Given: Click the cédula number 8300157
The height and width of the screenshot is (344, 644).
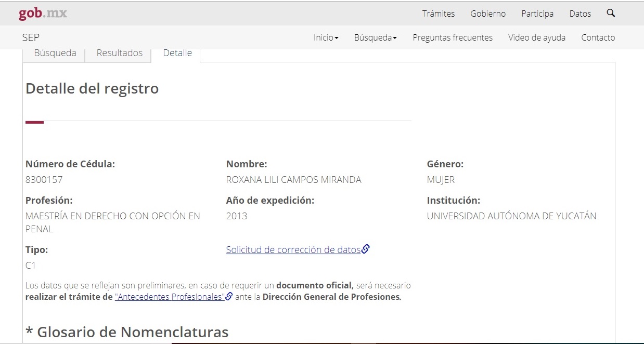Looking at the screenshot, I should tap(44, 180).
